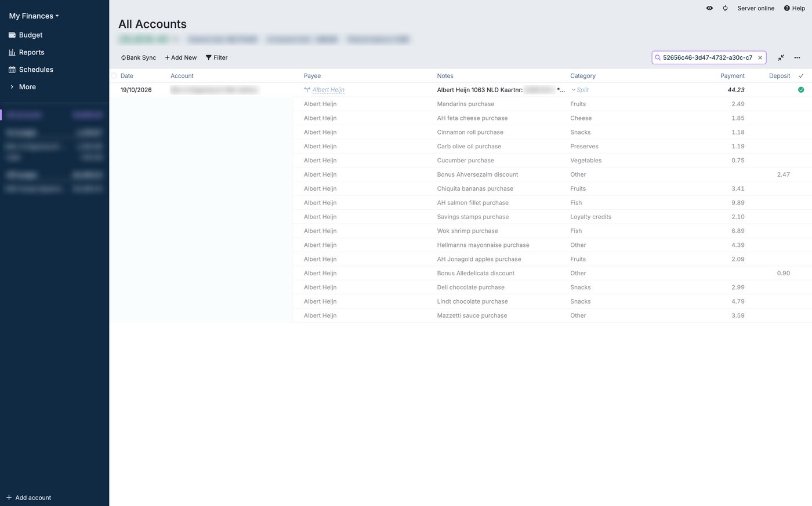Open the Budget page icon
The height and width of the screenshot is (506, 812).
pos(12,35)
